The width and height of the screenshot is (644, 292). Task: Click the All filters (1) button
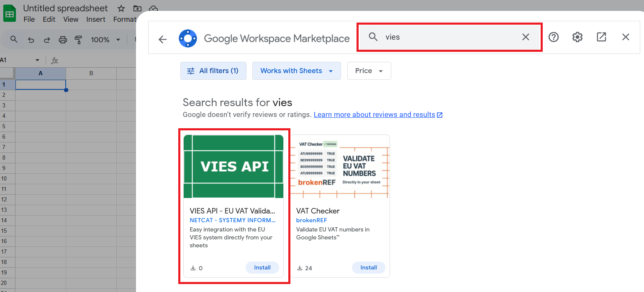[x=213, y=71]
